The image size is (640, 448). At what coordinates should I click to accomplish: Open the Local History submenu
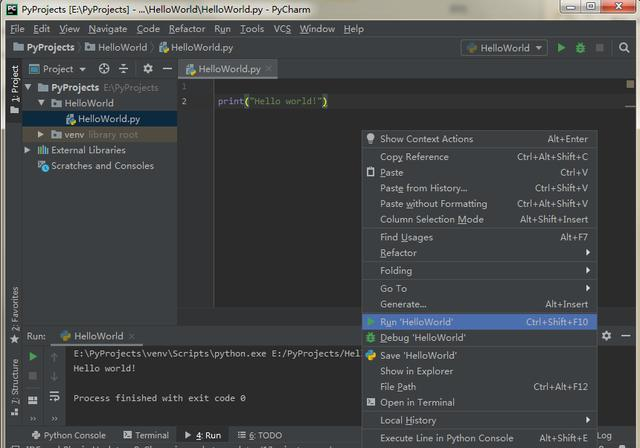[x=480, y=420]
